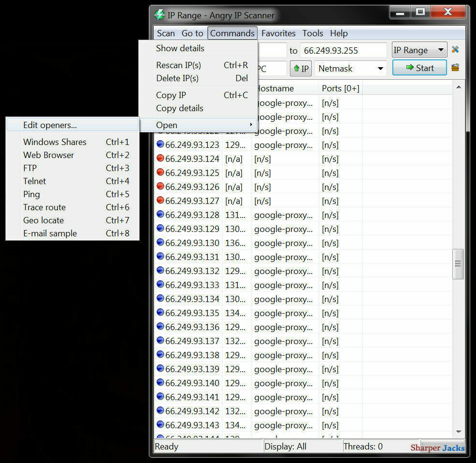Click Display: All in status bar

(285, 446)
